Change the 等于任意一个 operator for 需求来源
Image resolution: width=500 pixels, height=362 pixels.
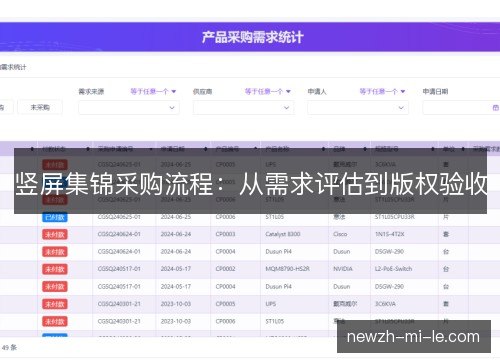(153, 91)
